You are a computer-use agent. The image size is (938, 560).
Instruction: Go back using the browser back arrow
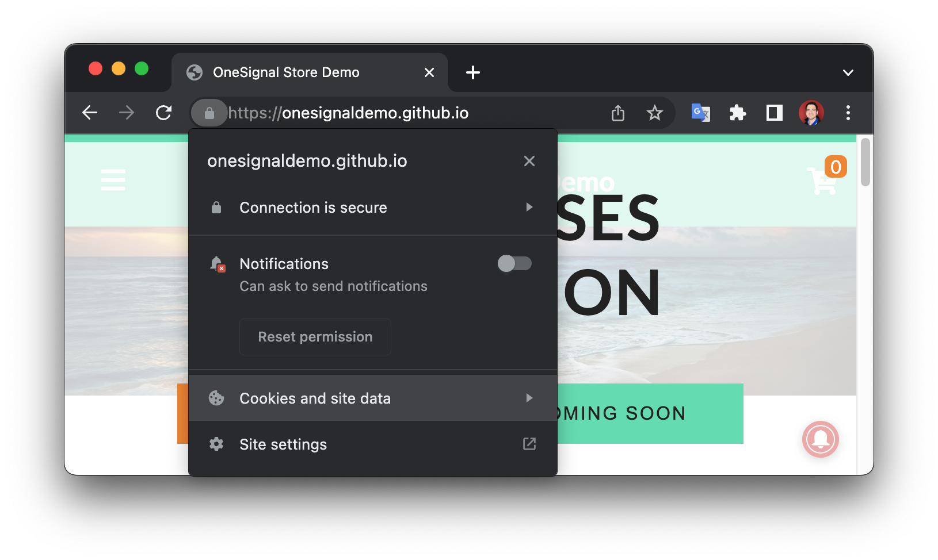point(90,113)
